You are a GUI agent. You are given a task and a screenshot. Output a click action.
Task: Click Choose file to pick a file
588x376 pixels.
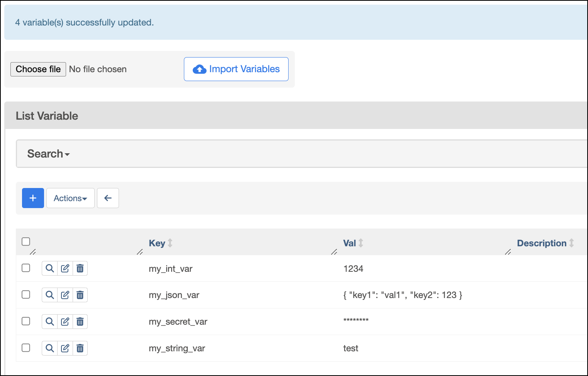38,69
